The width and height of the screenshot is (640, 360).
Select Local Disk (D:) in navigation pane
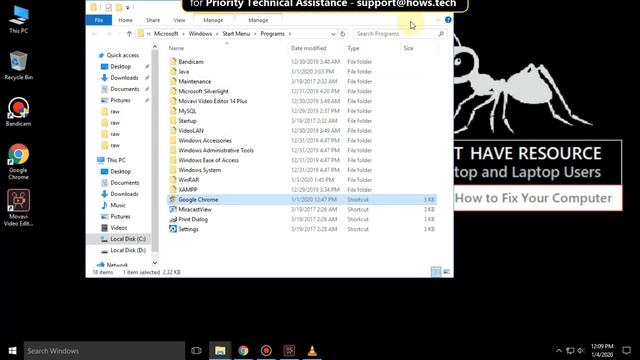point(128,250)
